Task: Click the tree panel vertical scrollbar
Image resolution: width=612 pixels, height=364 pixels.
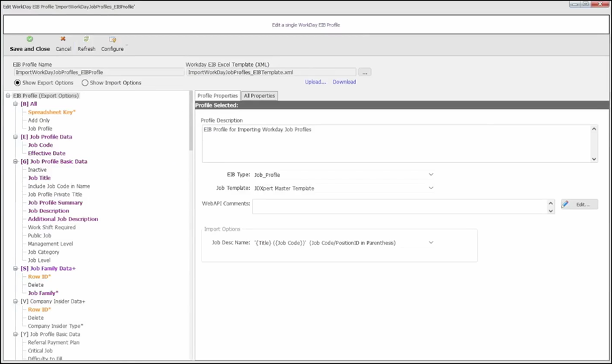Action: coord(191,122)
